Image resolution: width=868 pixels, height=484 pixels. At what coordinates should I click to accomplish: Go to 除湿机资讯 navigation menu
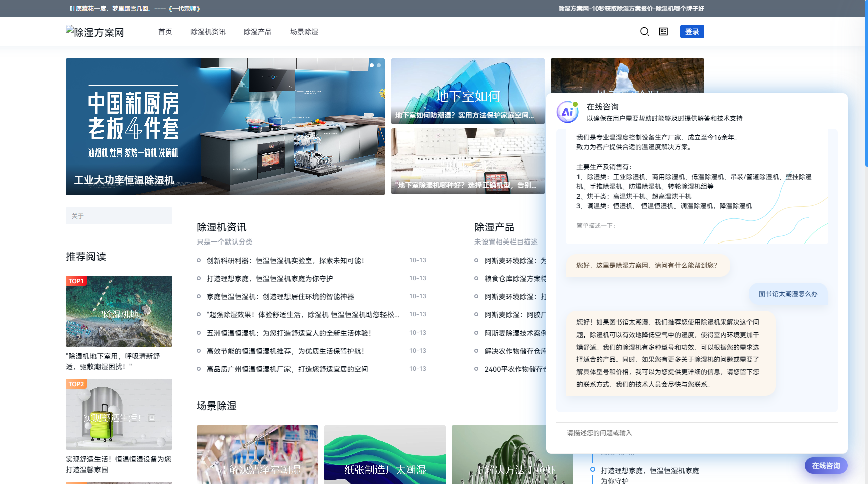pos(208,32)
